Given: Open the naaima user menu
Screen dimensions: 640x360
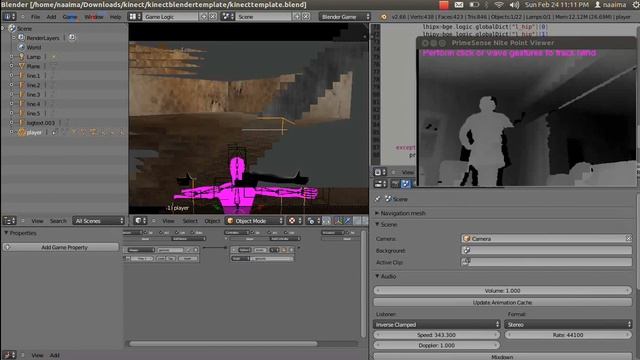Looking at the screenshot, I should 610,5.
